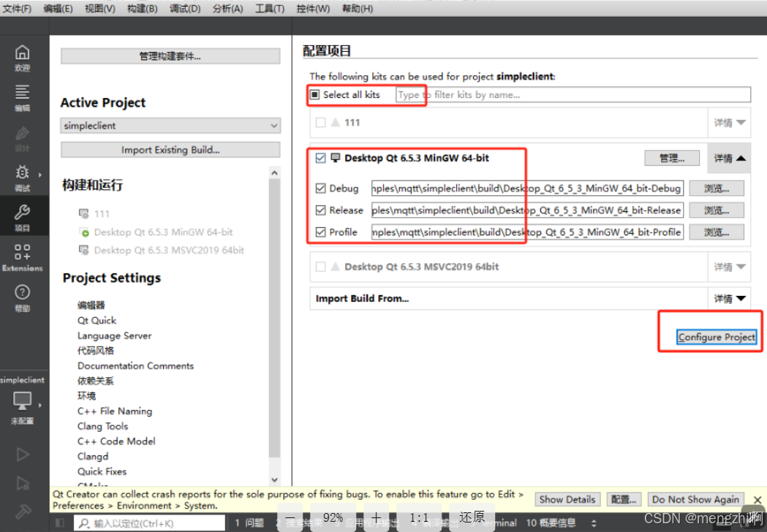Focus the filter kits by name field
The image size is (767, 532).
coord(573,94)
